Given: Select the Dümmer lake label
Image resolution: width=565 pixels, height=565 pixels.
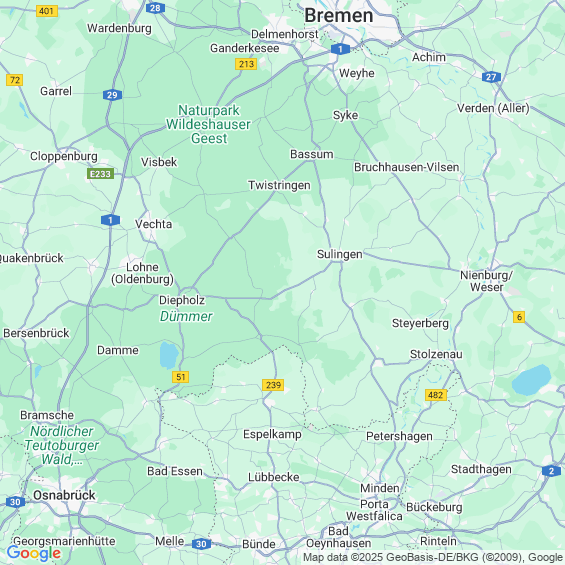Looking at the screenshot, I should pyautogui.click(x=186, y=316).
